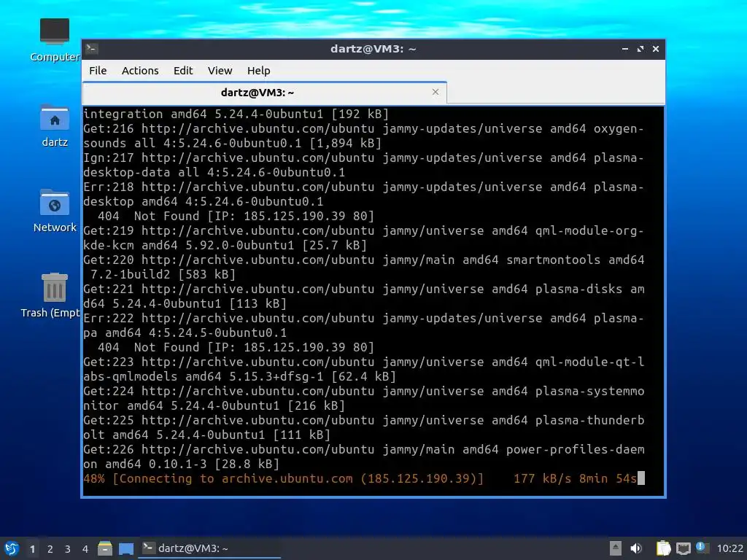Open the clipboard manager tray icon
This screenshot has width=747, height=560.
[x=664, y=548]
